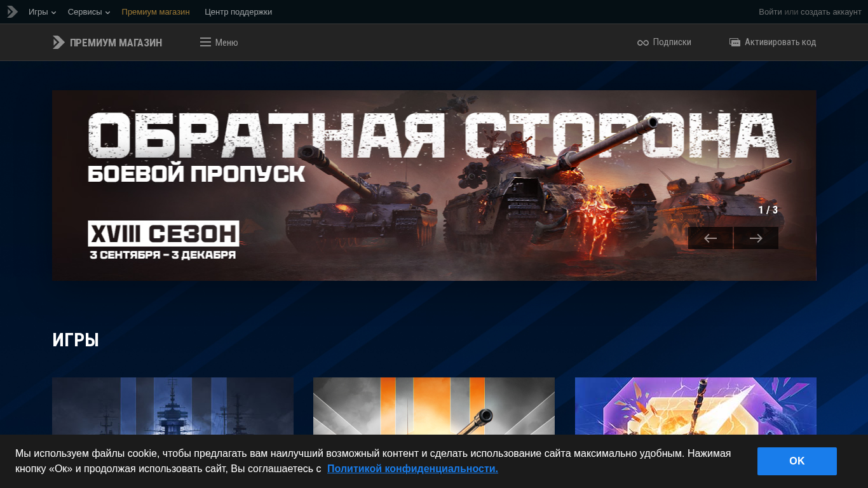Viewport: 868px width, 488px height.
Task: Open the hamburger Меню icon
Action: (x=205, y=42)
